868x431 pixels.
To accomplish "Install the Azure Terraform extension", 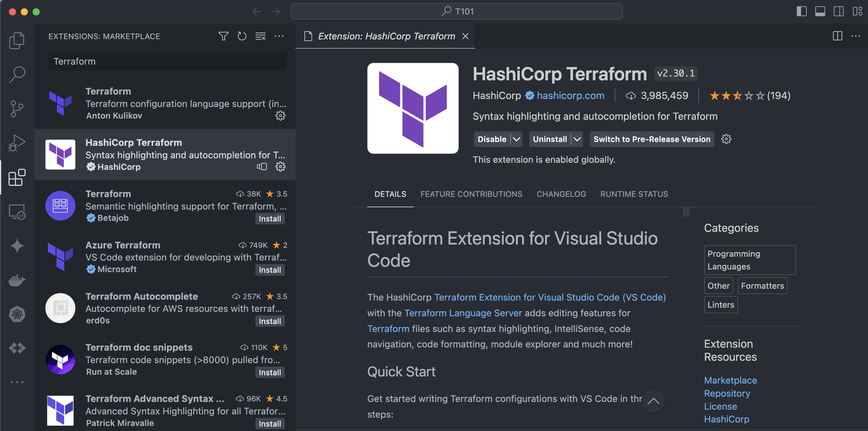I will pos(270,270).
